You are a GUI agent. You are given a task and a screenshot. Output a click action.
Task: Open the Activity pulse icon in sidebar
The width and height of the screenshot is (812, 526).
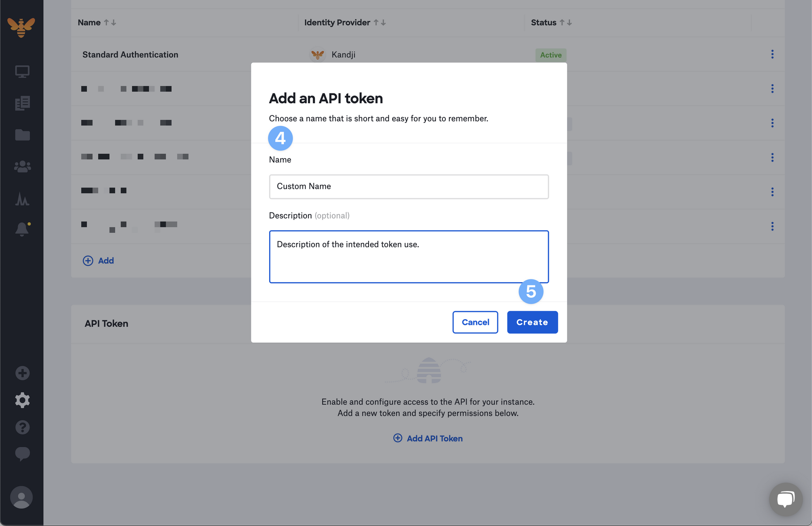coord(22,199)
